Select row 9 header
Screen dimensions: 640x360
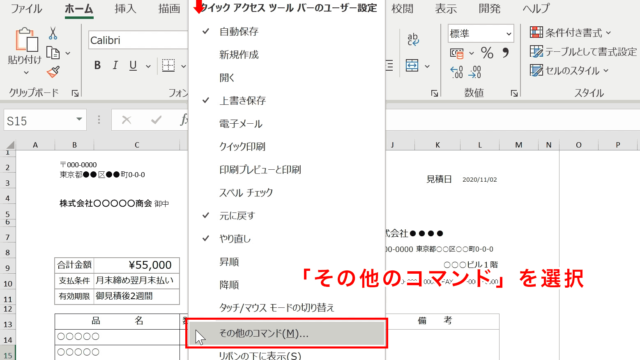coord(8,268)
